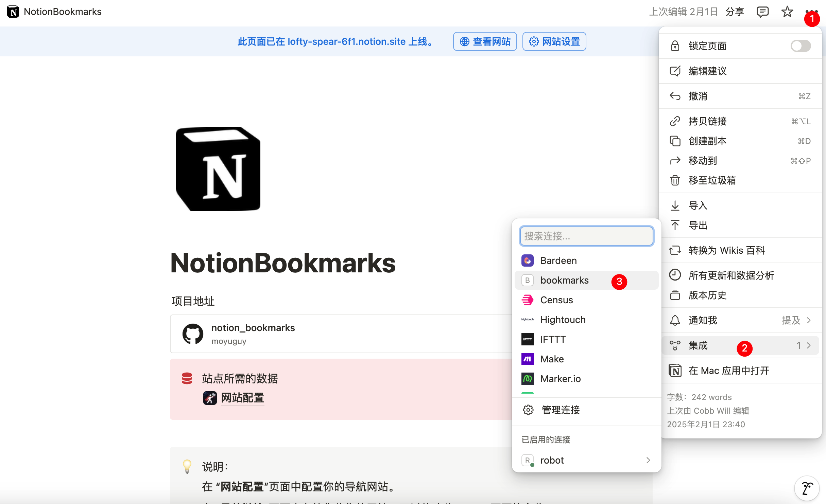Click the version history stack icon
The image size is (826, 504).
point(675,295)
